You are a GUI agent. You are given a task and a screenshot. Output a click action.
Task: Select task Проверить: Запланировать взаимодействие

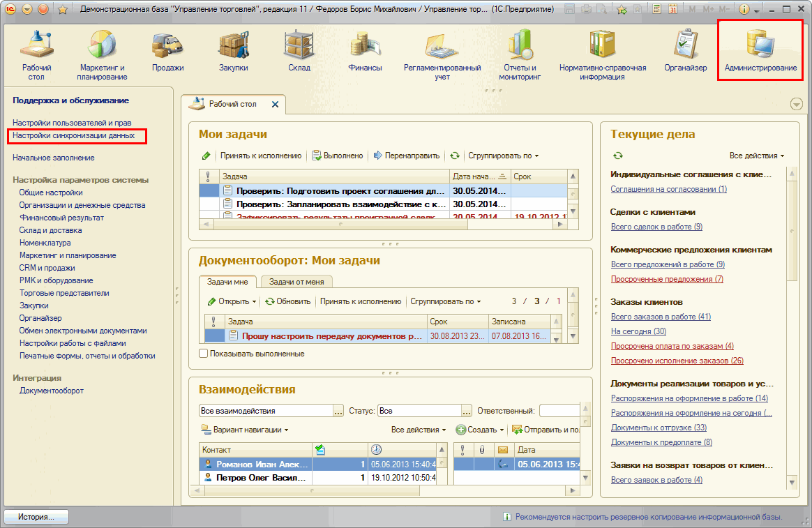383,204
